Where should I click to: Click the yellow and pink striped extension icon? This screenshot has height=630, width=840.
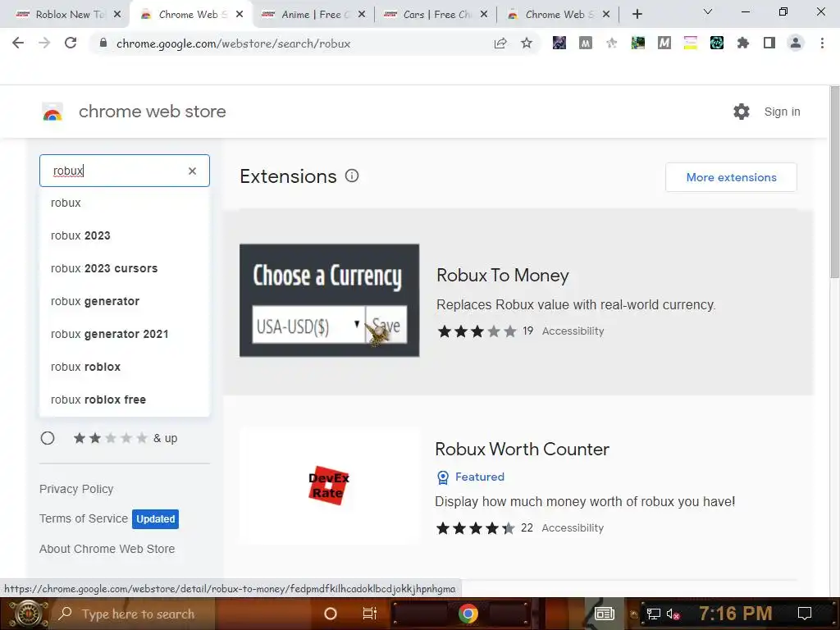(691, 43)
